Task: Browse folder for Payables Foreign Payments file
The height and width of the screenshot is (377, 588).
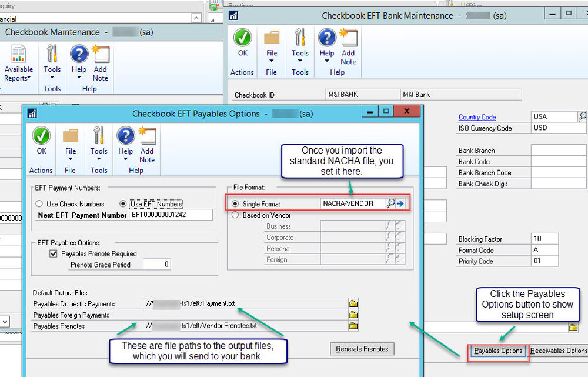Action: click(353, 315)
